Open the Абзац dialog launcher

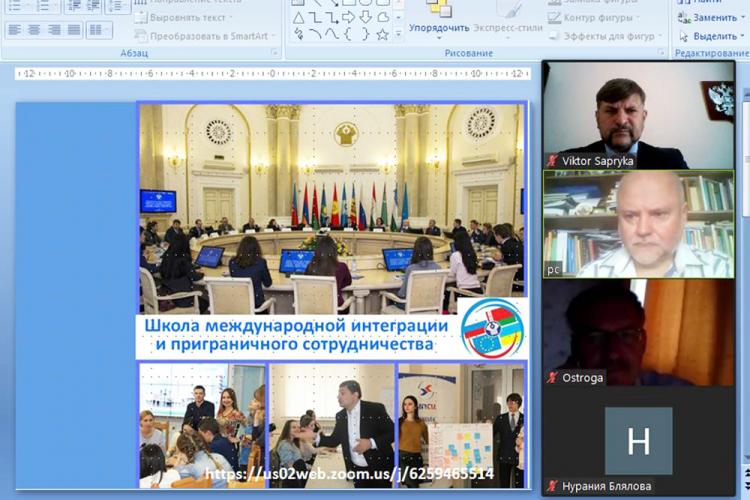pos(275,52)
